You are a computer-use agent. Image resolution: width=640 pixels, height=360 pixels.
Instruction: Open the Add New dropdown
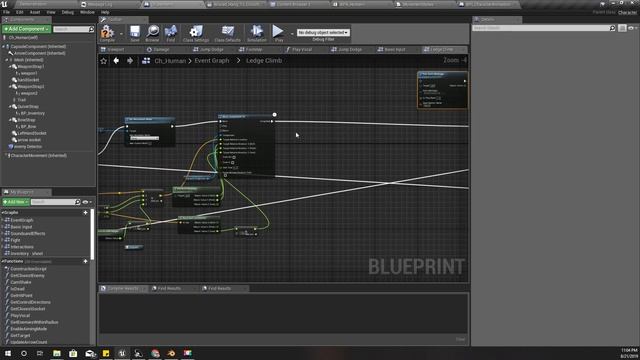(x=16, y=202)
